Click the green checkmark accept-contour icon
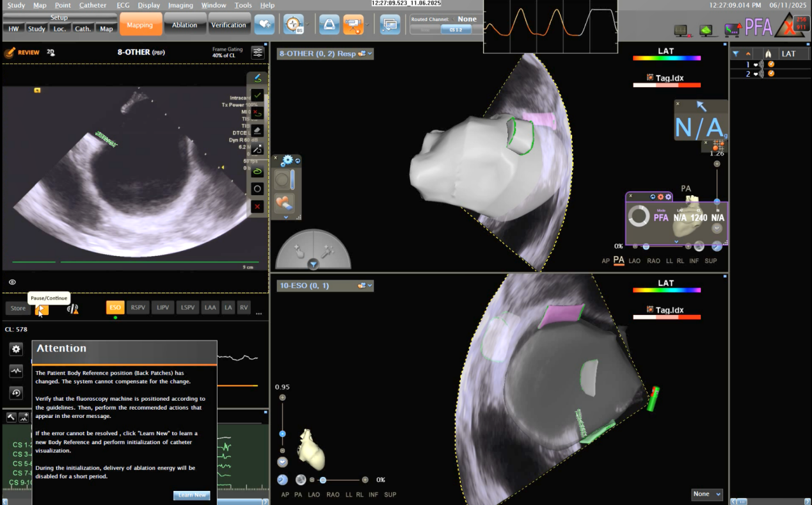 pos(257,95)
